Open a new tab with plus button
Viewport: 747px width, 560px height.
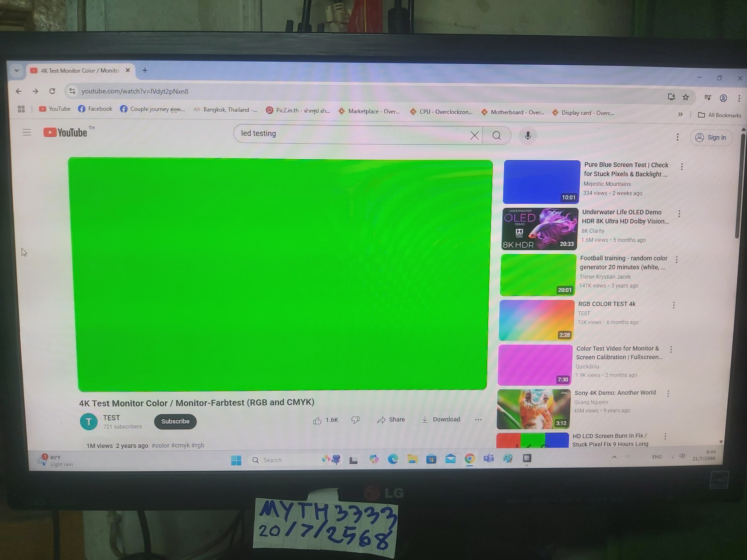pos(145,70)
